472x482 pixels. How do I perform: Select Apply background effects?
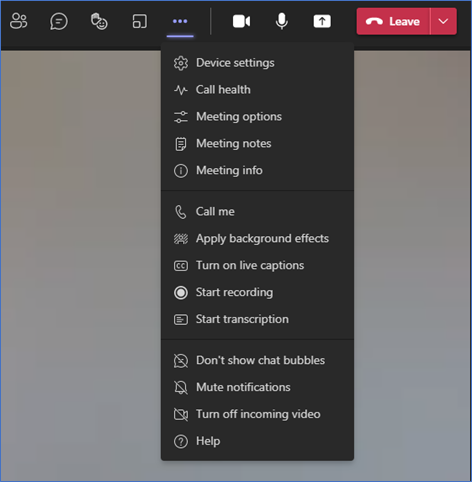point(257,239)
